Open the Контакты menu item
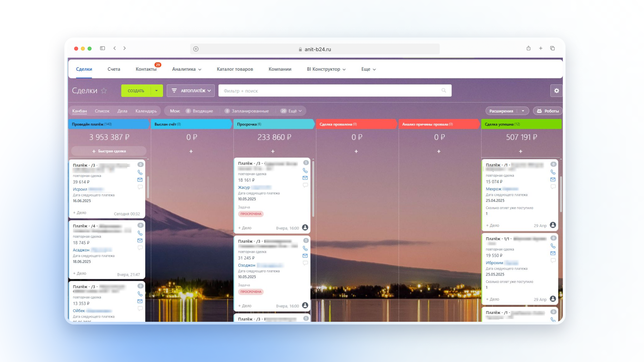 (x=146, y=69)
